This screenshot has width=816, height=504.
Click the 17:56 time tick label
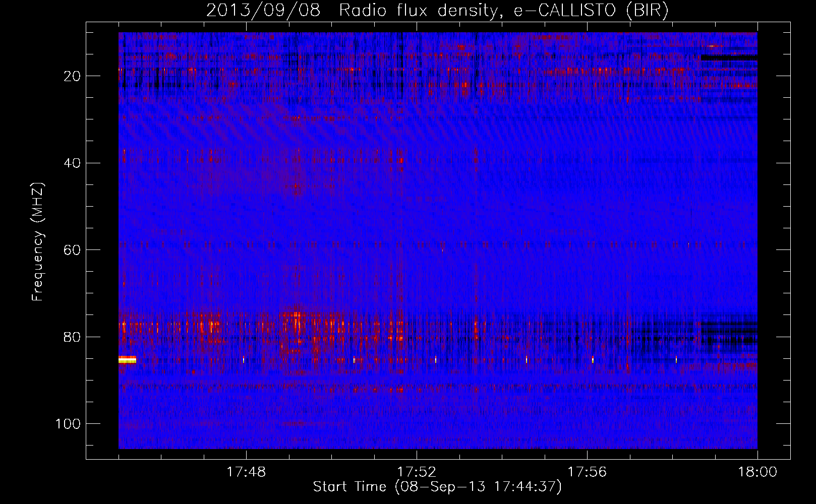pos(587,472)
